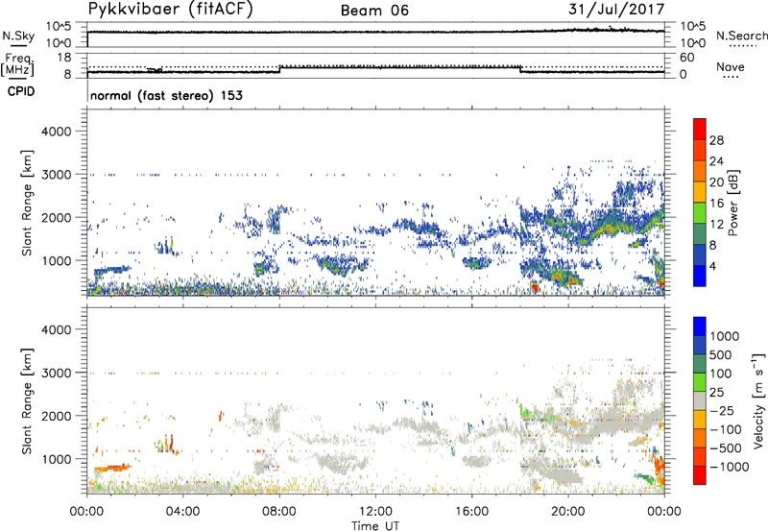Click the left "10^5" noise axis tick
Viewport: 768px width, 532px height.
coord(59,26)
